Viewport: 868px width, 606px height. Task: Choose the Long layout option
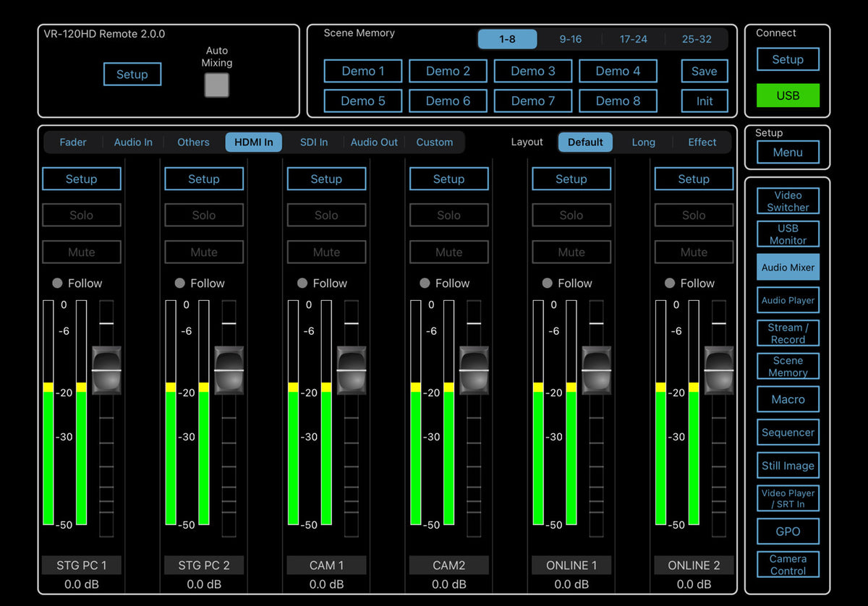point(643,142)
